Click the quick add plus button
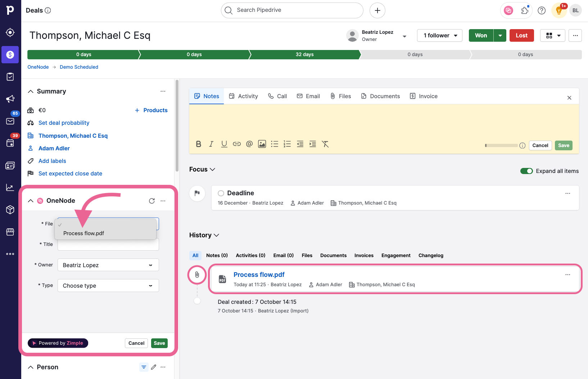 point(377,10)
